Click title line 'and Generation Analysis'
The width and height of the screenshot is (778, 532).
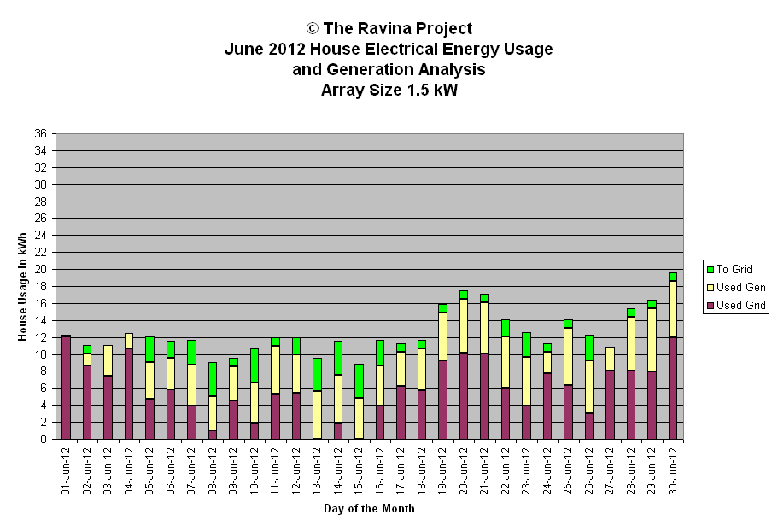click(x=389, y=69)
